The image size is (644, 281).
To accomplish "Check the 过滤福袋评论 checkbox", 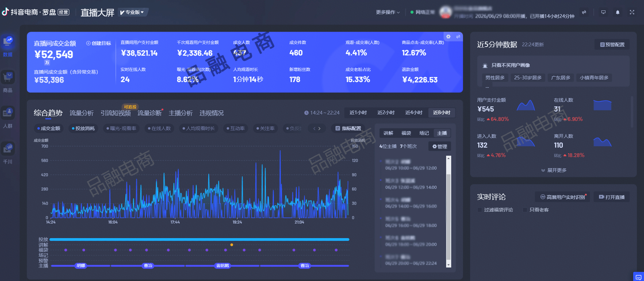I will [479, 210].
